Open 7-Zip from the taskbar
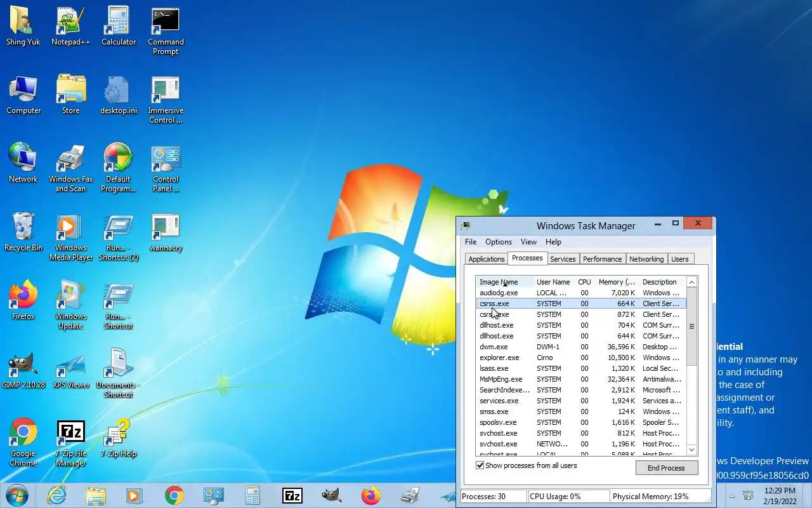 pyautogui.click(x=292, y=495)
